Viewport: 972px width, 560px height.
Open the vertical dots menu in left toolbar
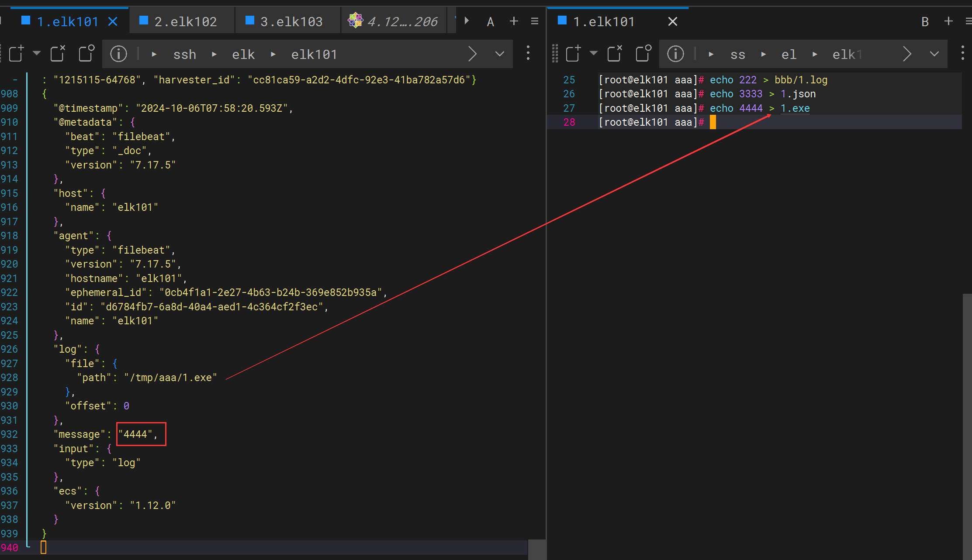point(528,53)
